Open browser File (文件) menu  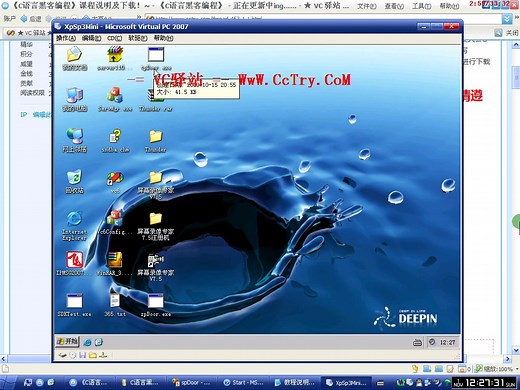pyautogui.click(x=367, y=6)
